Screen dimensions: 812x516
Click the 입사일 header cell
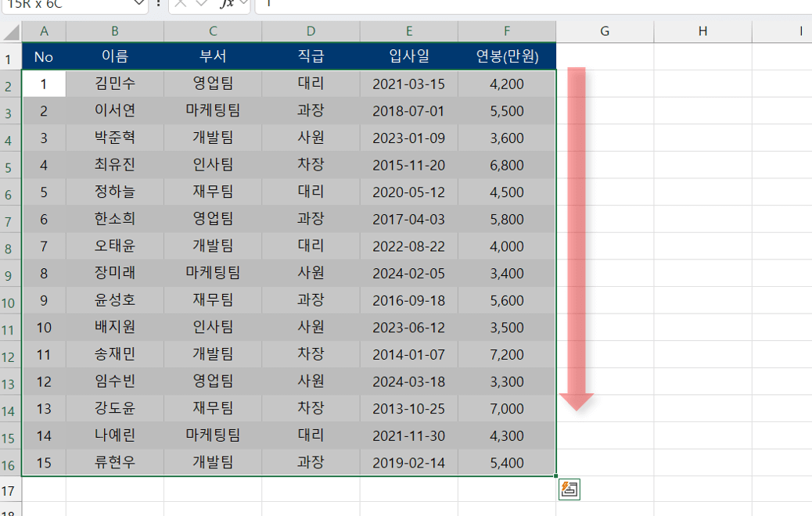coord(408,56)
